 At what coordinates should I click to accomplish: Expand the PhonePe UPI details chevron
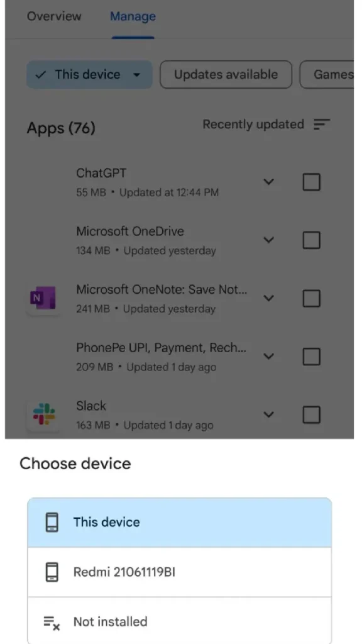(x=268, y=356)
